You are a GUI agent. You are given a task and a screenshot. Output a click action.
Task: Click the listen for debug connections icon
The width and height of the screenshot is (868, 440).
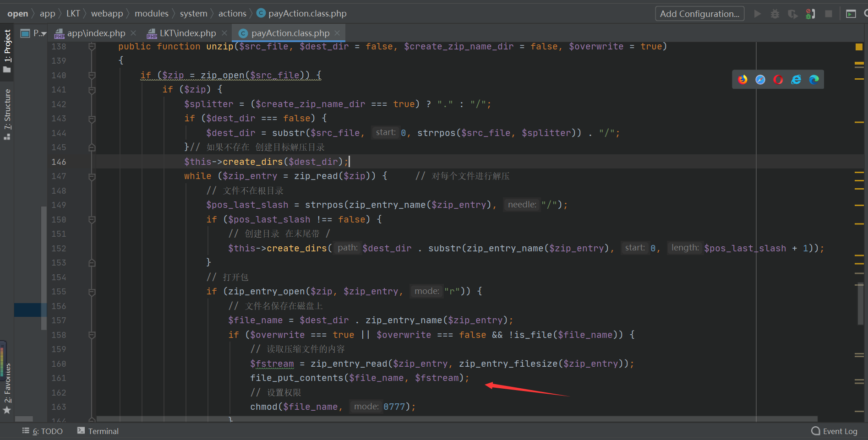pyautogui.click(x=810, y=14)
